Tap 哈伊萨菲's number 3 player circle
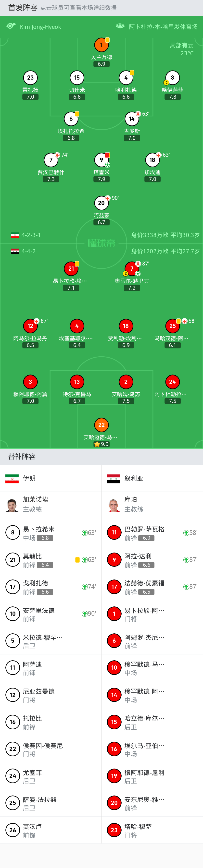The width and height of the screenshot is (203, 868). (x=172, y=78)
